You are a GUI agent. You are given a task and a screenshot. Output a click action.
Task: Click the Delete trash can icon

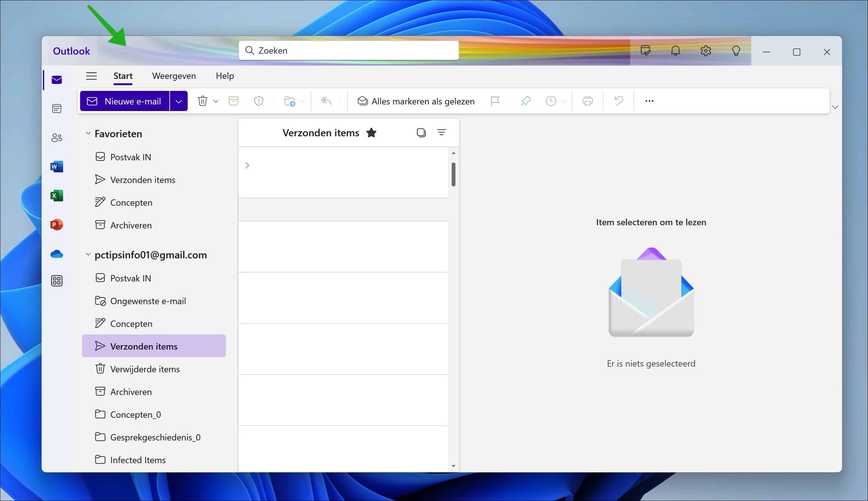pyautogui.click(x=202, y=101)
